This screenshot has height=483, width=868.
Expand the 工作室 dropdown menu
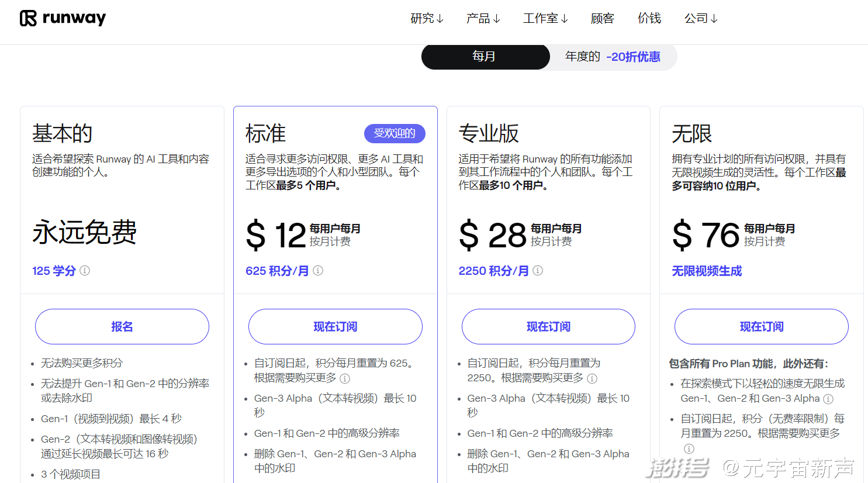(545, 19)
